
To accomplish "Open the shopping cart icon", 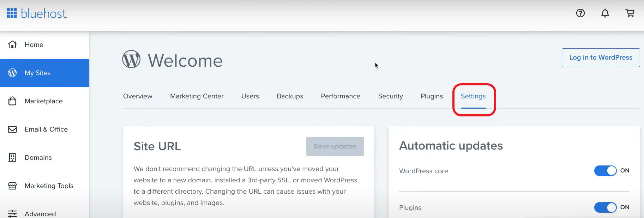I will 630,13.
